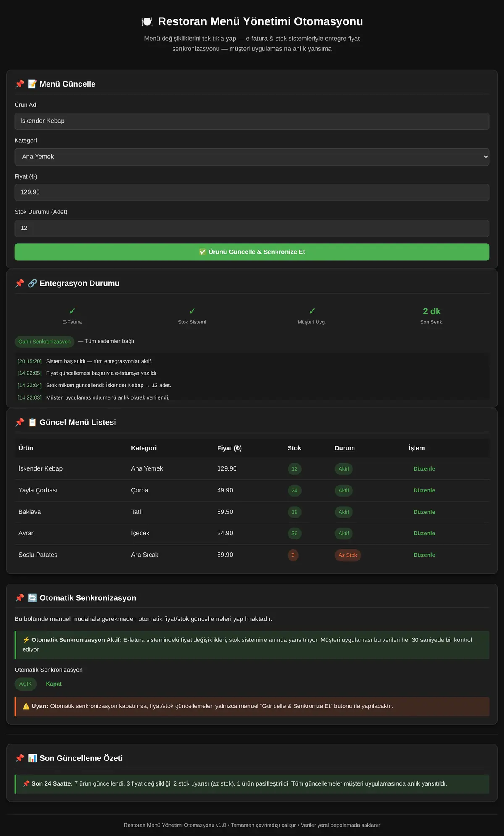Turn off auto sync with Kapat
The image size is (504, 836).
coord(54,684)
